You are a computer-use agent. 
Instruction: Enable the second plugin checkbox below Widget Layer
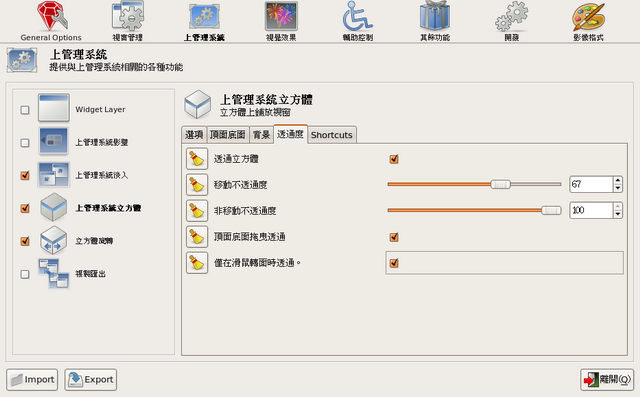click(25, 143)
